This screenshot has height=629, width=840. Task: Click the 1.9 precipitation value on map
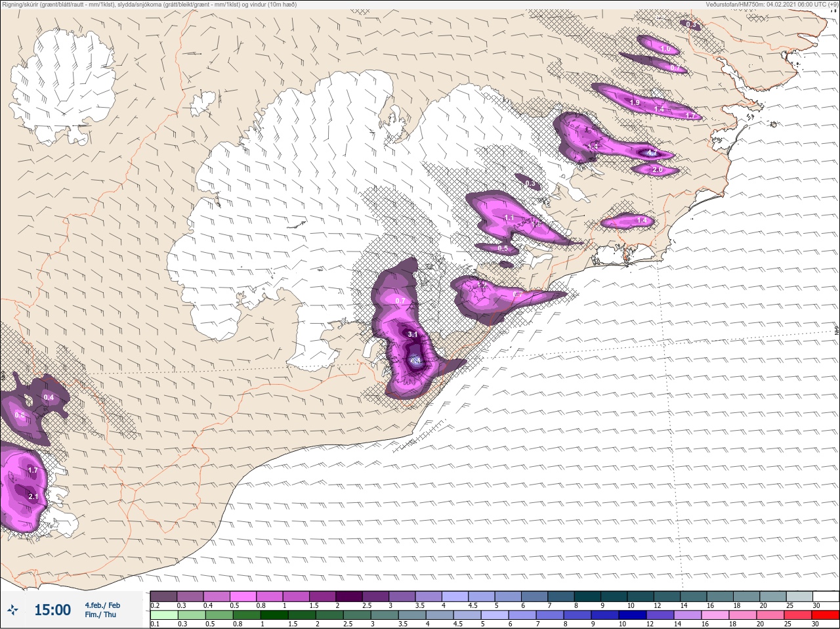635,102
